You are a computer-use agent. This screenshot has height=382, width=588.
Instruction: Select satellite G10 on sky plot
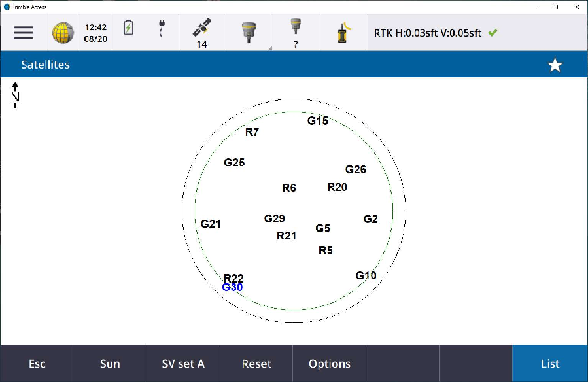[366, 275]
